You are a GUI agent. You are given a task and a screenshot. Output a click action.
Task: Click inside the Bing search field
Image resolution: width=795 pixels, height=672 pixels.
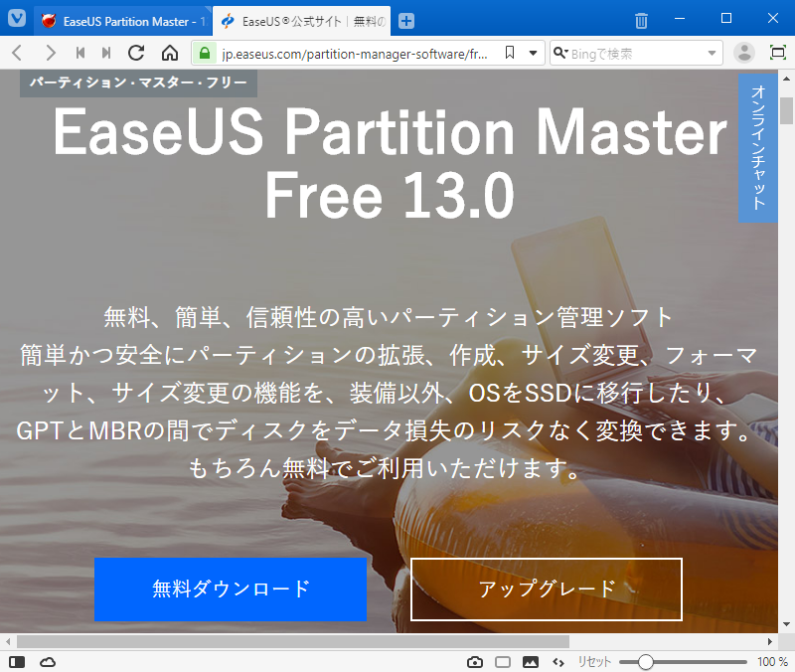tap(626, 53)
